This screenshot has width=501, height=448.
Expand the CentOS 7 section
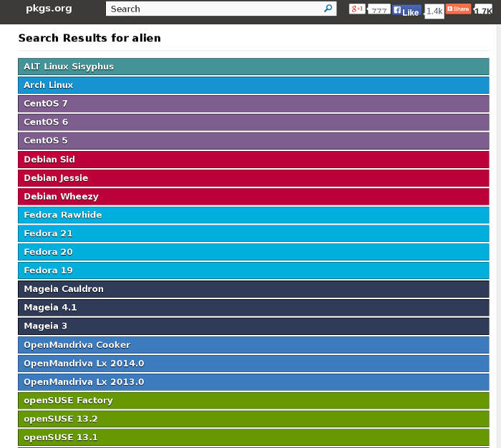pyautogui.click(x=253, y=104)
